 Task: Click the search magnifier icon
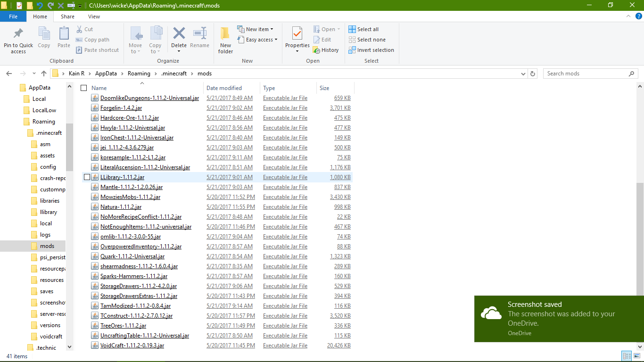click(x=631, y=74)
